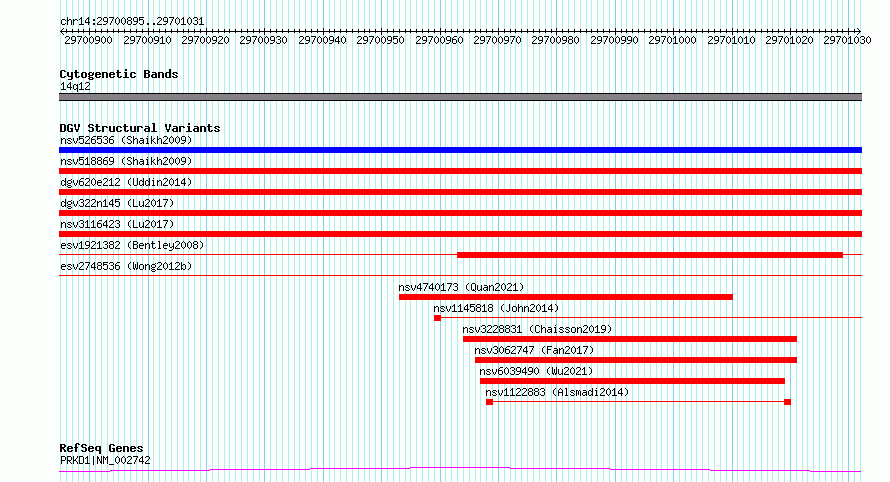Click the nsv6039490 (Wu2021) label
This screenshot has width=890, height=482.
(x=536, y=371)
